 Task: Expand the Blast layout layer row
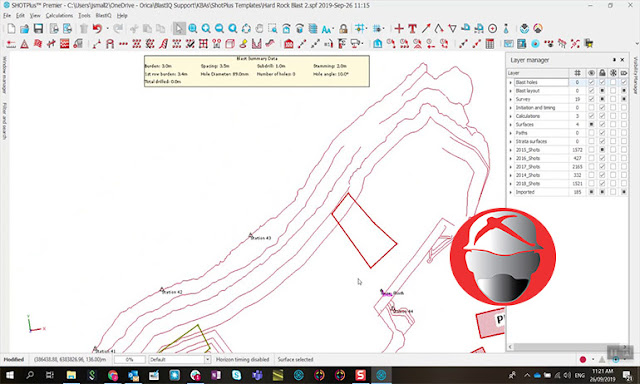(511, 91)
